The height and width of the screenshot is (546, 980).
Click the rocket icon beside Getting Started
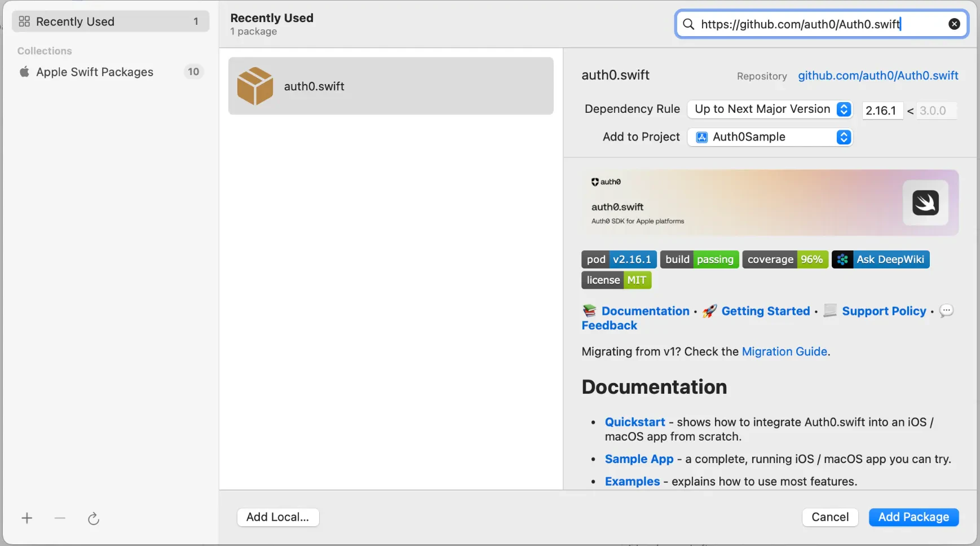(710, 311)
